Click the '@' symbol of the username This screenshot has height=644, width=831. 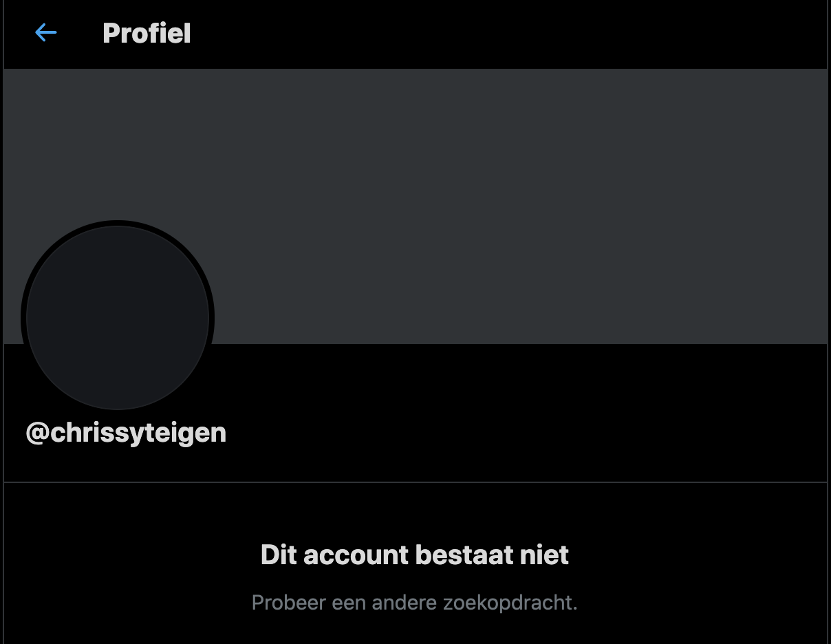point(36,433)
